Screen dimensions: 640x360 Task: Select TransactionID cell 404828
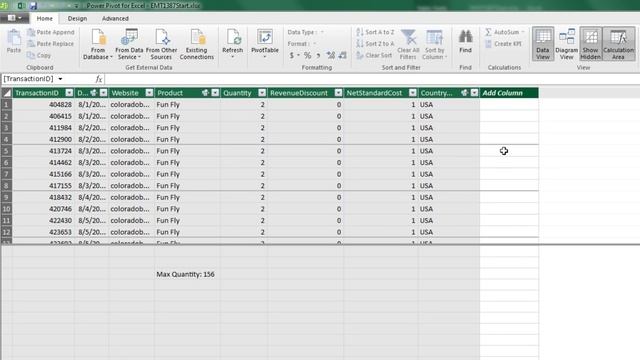click(43, 104)
